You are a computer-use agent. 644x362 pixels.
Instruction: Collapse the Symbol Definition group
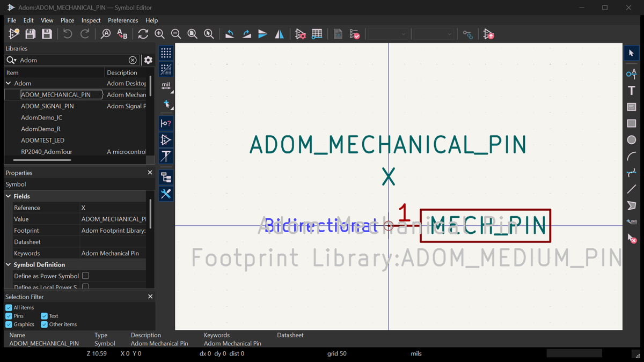pos(9,264)
